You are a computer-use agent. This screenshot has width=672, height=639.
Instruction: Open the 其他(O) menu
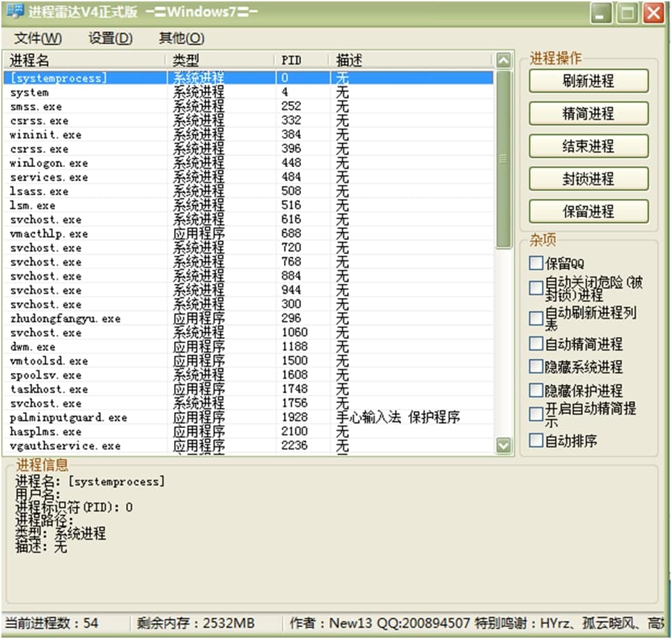pyautogui.click(x=181, y=38)
